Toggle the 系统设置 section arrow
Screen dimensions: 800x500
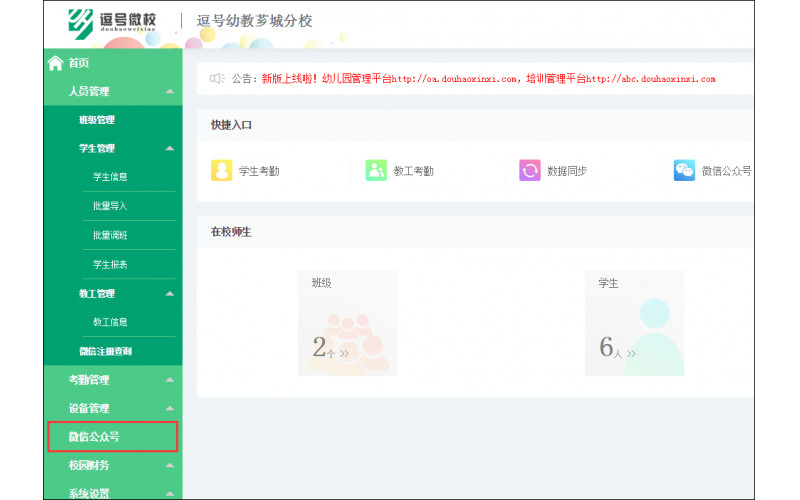[x=170, y=493]
